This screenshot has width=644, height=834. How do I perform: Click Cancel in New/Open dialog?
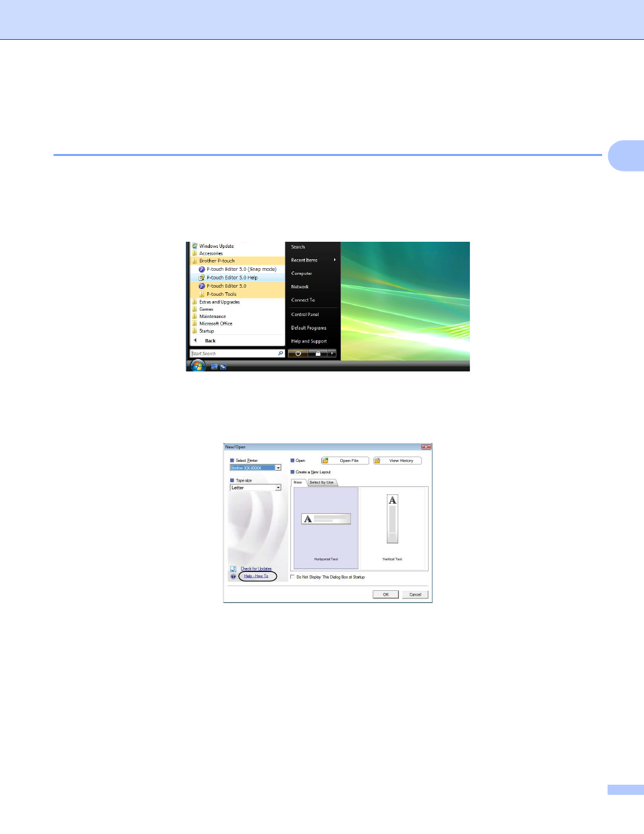click(415, 594)
